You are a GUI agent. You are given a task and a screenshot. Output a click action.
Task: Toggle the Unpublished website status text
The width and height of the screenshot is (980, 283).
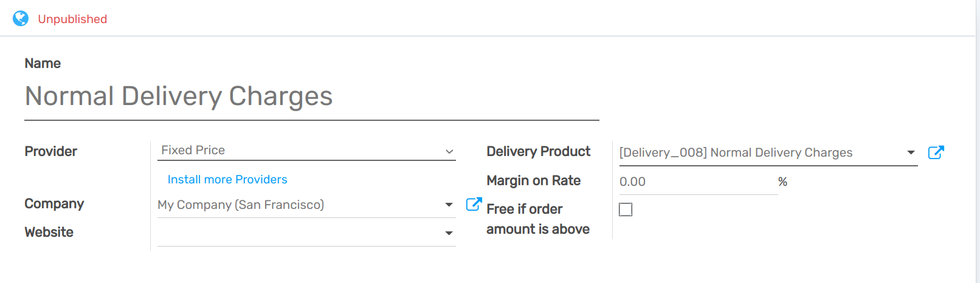pos(72,19)
